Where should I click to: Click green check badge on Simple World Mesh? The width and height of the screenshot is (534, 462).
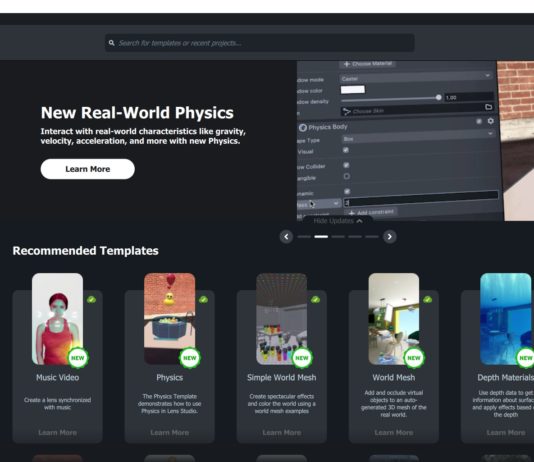315,300
